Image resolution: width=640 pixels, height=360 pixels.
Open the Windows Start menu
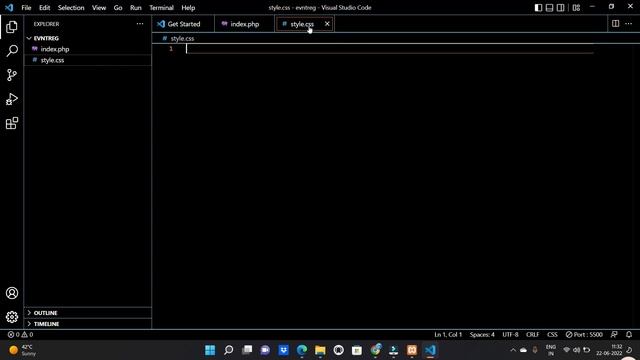(x=210, y=350)
